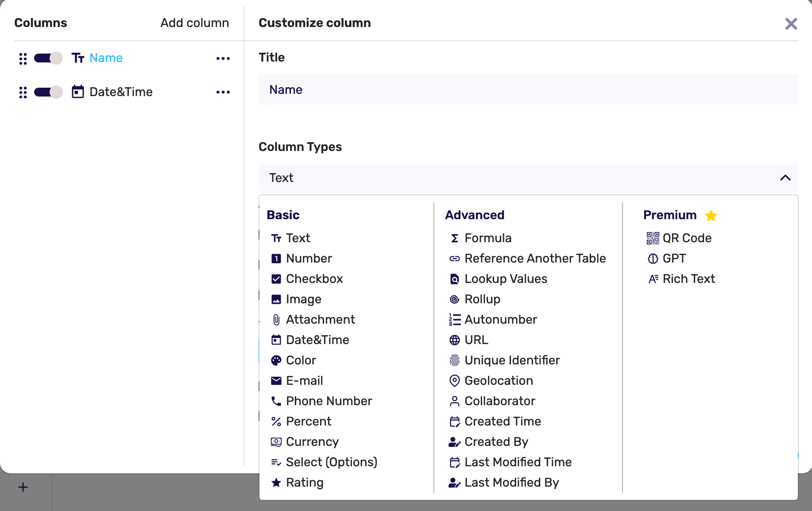This screenshot has width=812, height=511.
Task: Choose the Text column type
Action: point(290,238)
